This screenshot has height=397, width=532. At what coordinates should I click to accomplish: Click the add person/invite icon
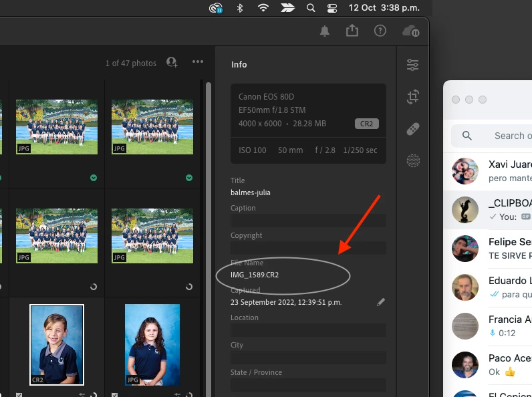click(x=172, y=62)
